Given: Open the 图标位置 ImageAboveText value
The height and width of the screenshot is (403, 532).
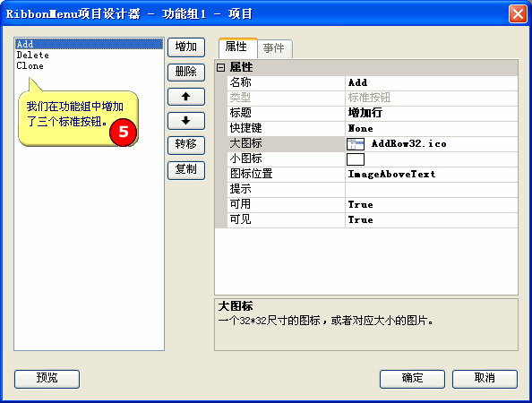Looking at the screenshot, I should click(431, 175).
